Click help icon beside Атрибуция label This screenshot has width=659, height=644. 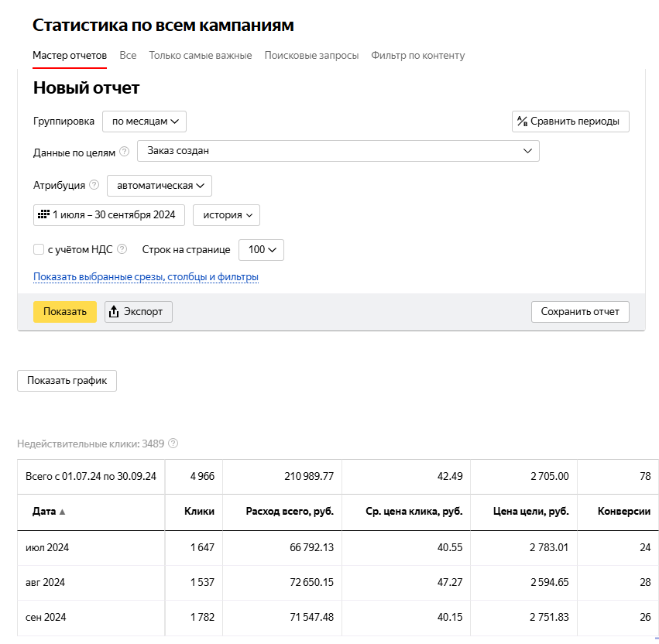(94, 185)
